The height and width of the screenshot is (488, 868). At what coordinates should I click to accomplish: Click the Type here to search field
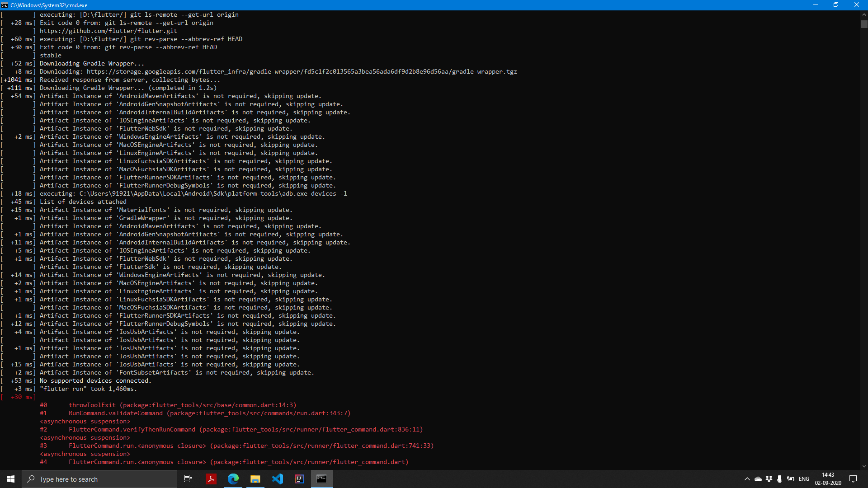99,479
